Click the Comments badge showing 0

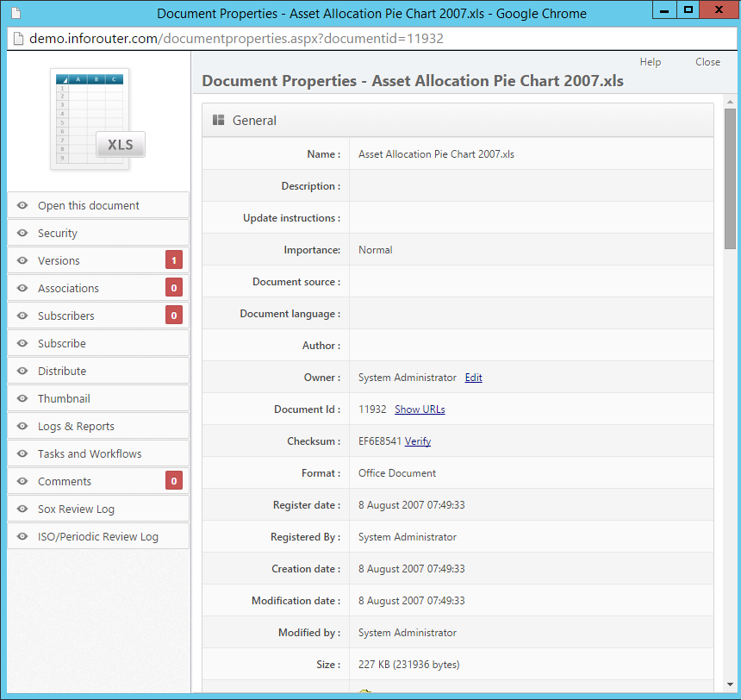[173, 480]
